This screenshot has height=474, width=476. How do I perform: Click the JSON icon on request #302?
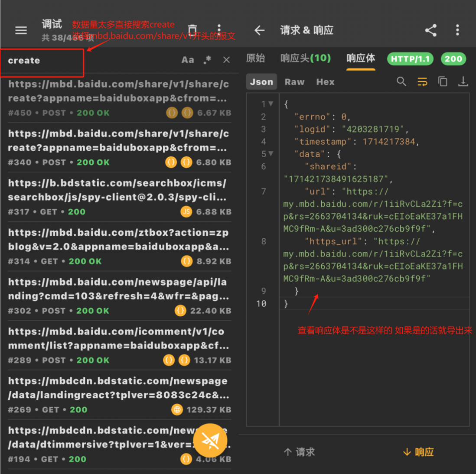(x=180, y=310)
